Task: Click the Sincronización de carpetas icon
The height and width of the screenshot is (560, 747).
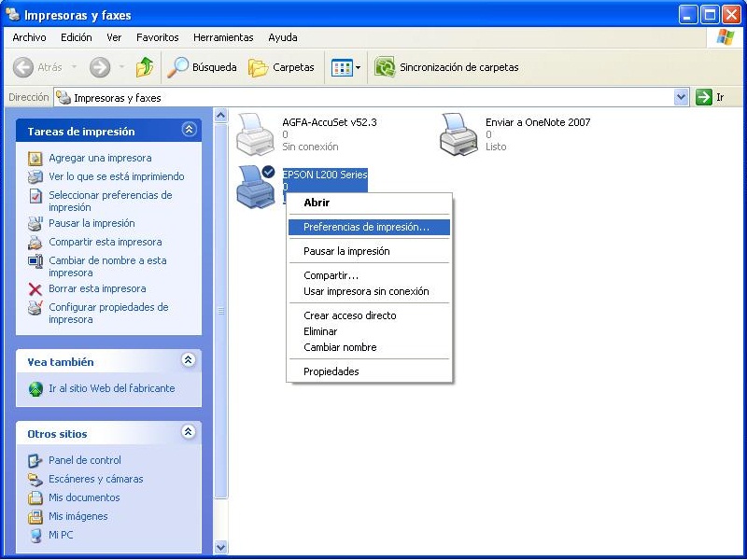Action: pyautogui.click(x=385, y=67)
